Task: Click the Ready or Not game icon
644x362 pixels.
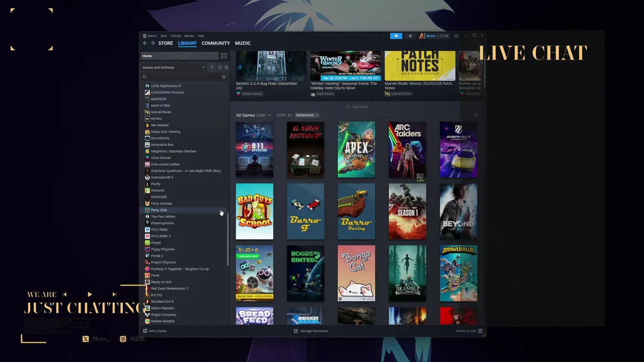Action: tap(147, 282)
